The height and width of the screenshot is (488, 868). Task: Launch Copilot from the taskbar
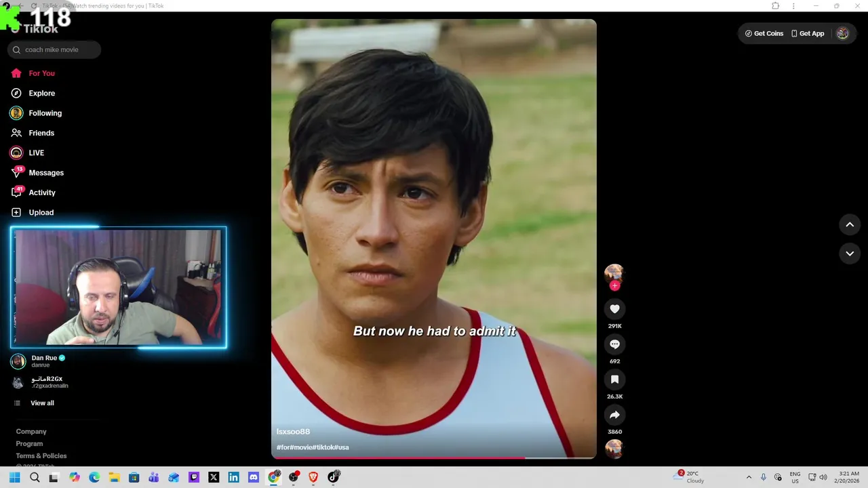click(75, 477)
